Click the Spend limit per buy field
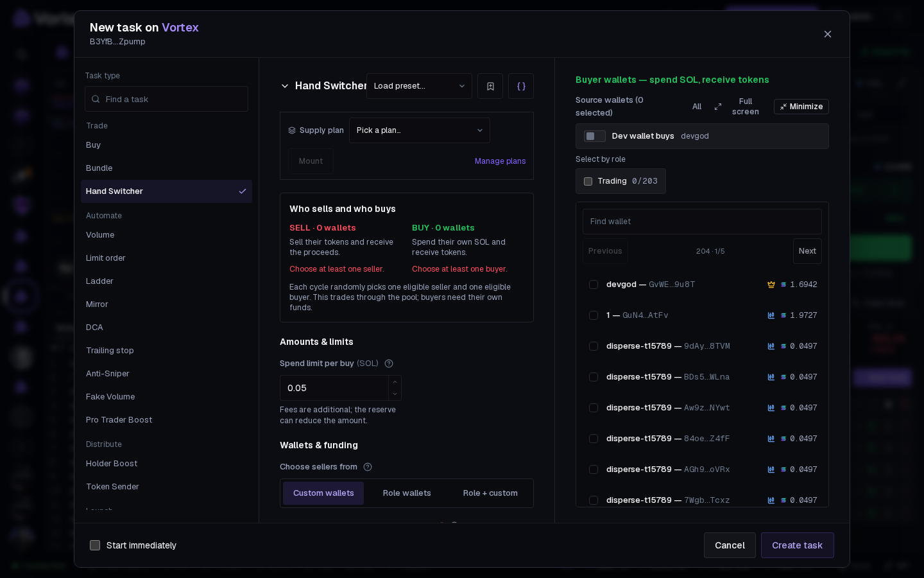This screenshot has width=924, height=578. (334, 388)
